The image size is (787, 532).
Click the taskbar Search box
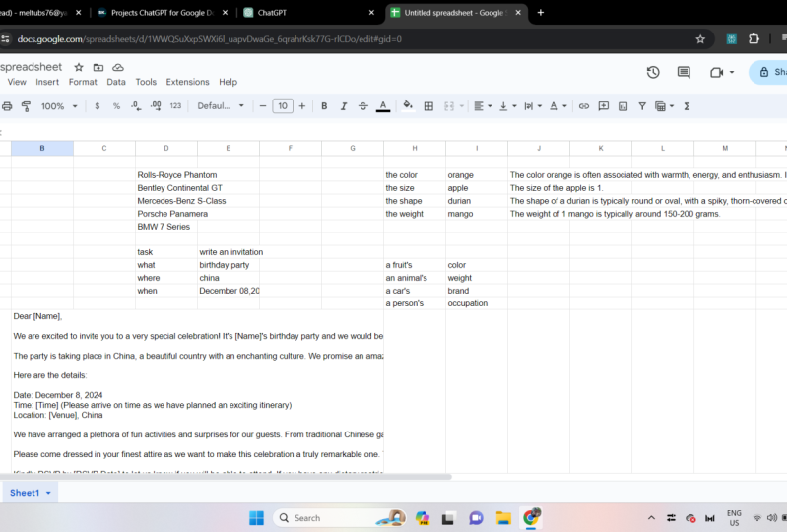(x=340, y=518)
